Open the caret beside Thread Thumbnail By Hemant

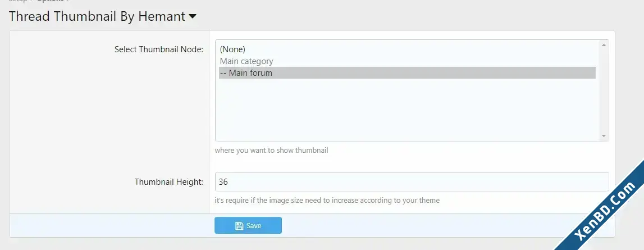192,17
